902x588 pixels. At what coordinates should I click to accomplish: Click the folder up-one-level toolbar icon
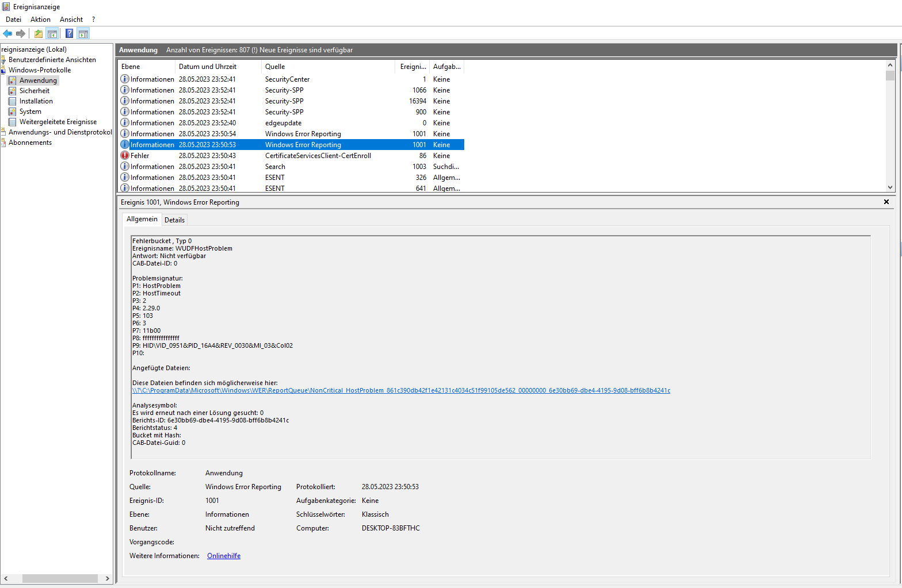pos(39,33)
